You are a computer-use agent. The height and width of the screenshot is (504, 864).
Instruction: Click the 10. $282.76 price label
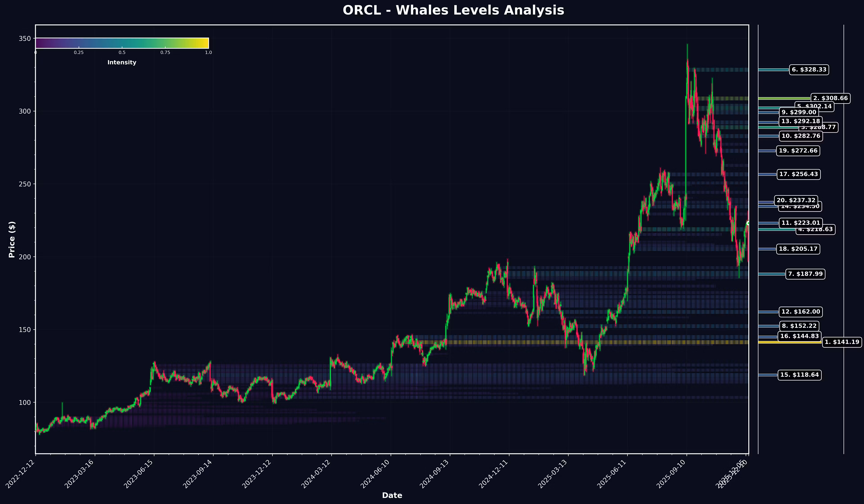(x=801, y=136)
